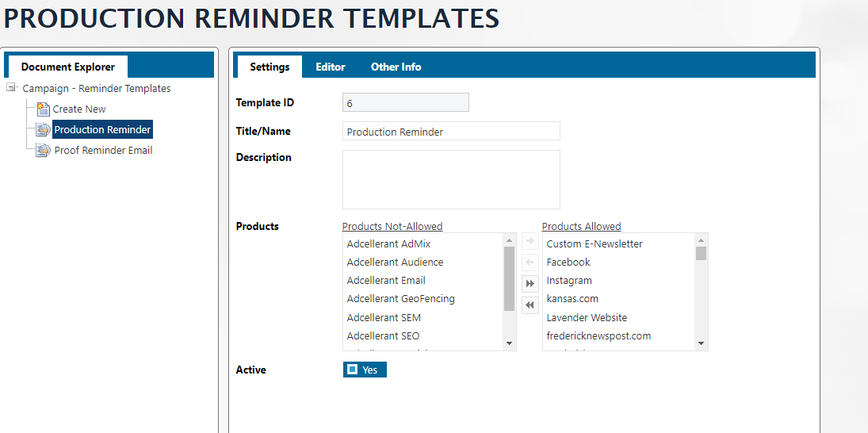Open the Other Info tab

click(x=396, y=67)
